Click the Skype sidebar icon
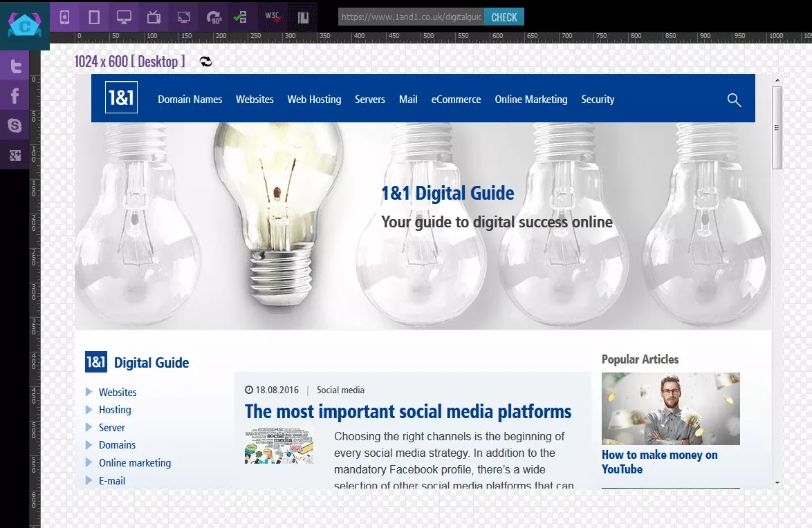 [15, 125]
